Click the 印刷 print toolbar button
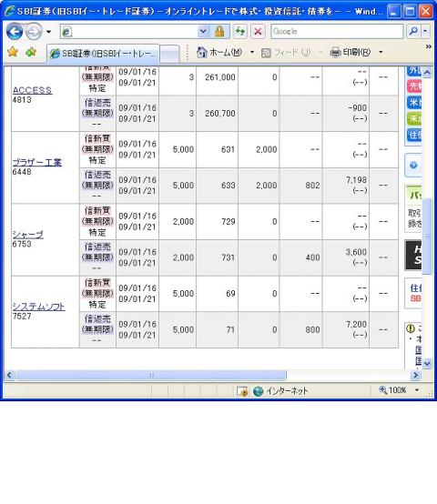 tap(351, 52)
